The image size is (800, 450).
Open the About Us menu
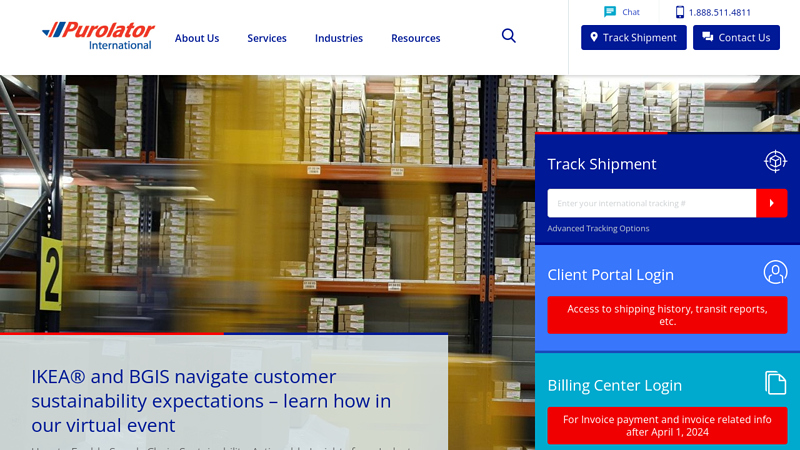pos(197,38)
